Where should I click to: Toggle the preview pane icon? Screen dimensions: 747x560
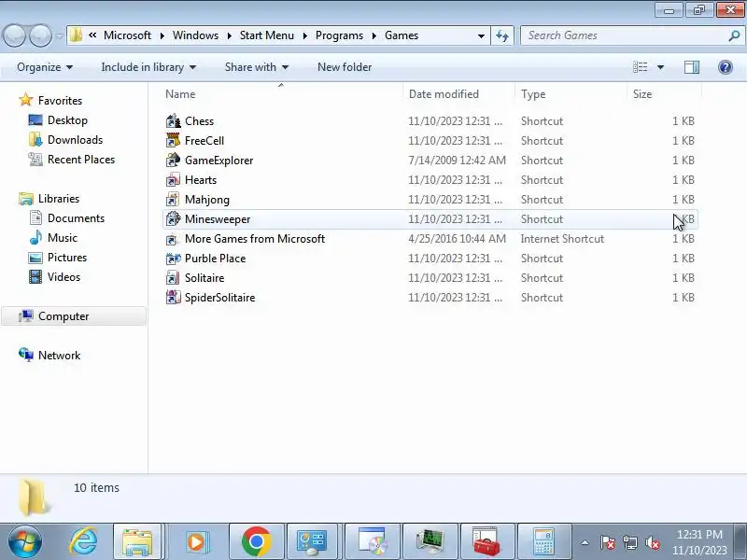(692, 67)
